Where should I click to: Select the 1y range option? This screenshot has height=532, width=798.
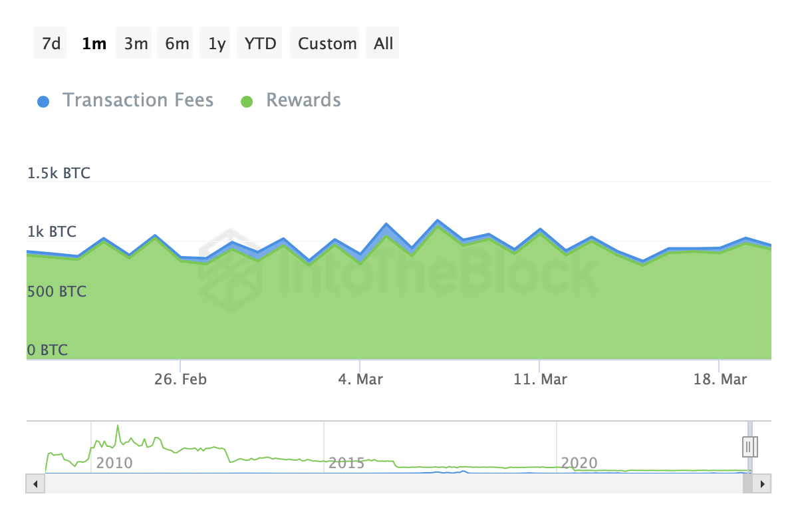217,43
